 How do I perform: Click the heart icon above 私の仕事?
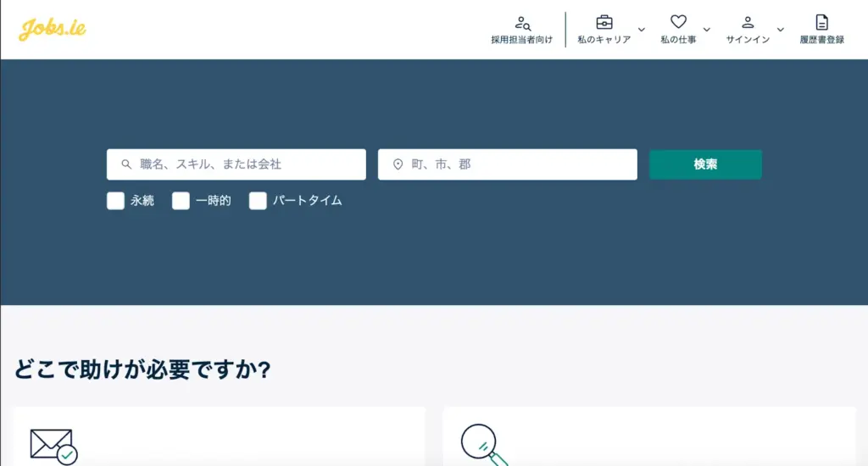click(678, 21)
